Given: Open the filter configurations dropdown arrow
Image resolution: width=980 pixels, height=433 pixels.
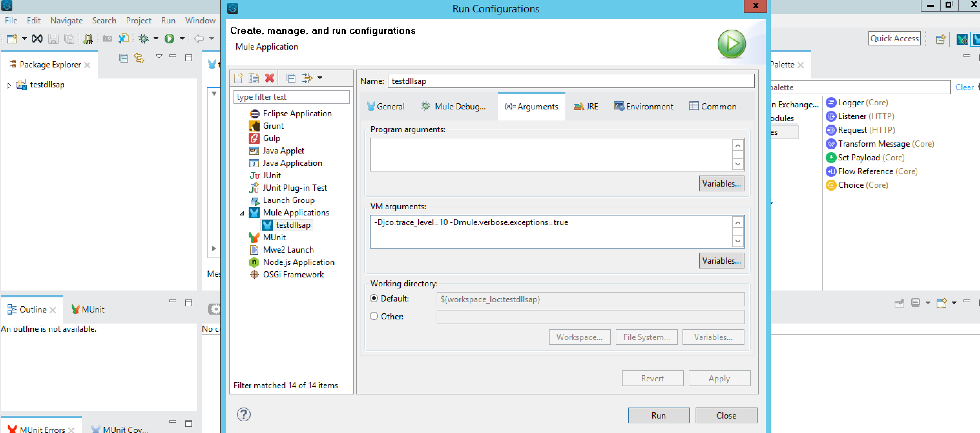Looking at the screenshot, I should coord(320,78).
